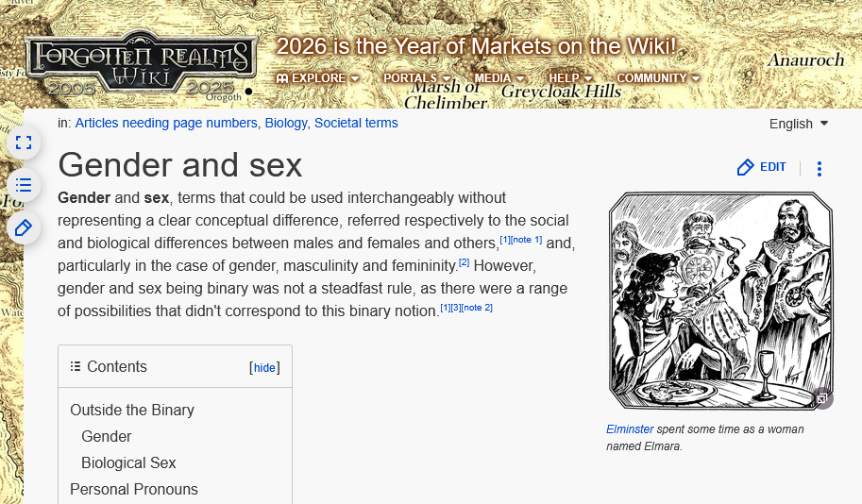This screenshot has width=862, height=504.
Task: Open the Community menu
Action: pyautogui.click(x=658, y=78)
